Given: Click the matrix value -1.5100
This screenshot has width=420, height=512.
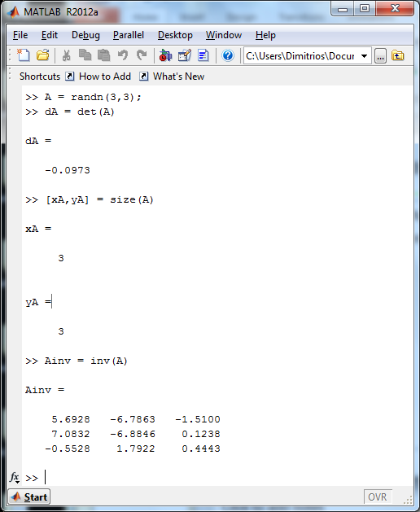Looking at the screenshot, I should [x=198, y=419].
